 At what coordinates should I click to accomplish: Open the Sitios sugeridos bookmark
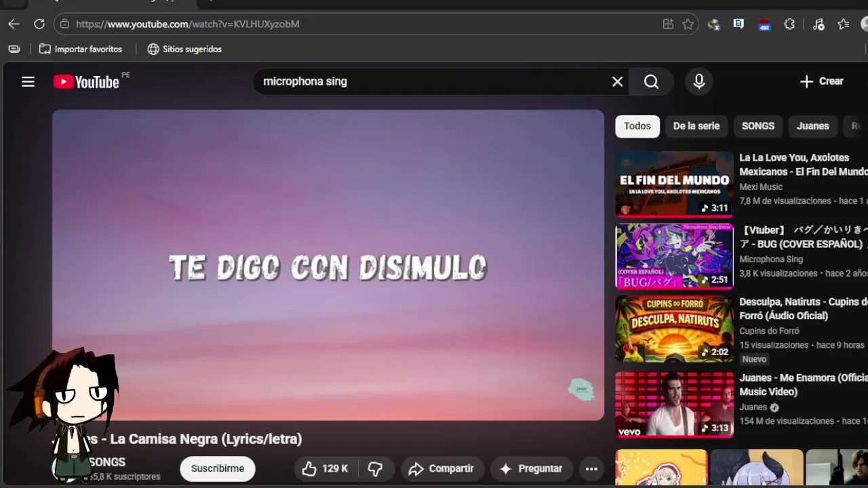(184, 49)
